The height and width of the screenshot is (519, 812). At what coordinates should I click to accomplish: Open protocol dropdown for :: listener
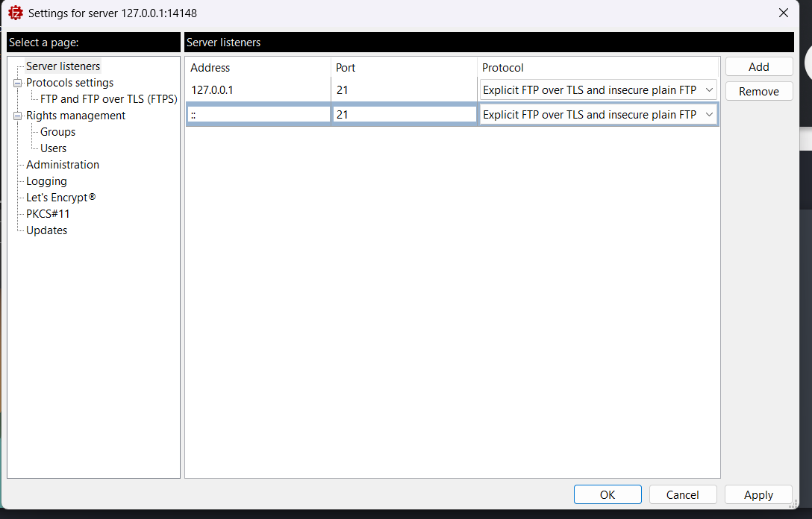[x=598, y=114]
